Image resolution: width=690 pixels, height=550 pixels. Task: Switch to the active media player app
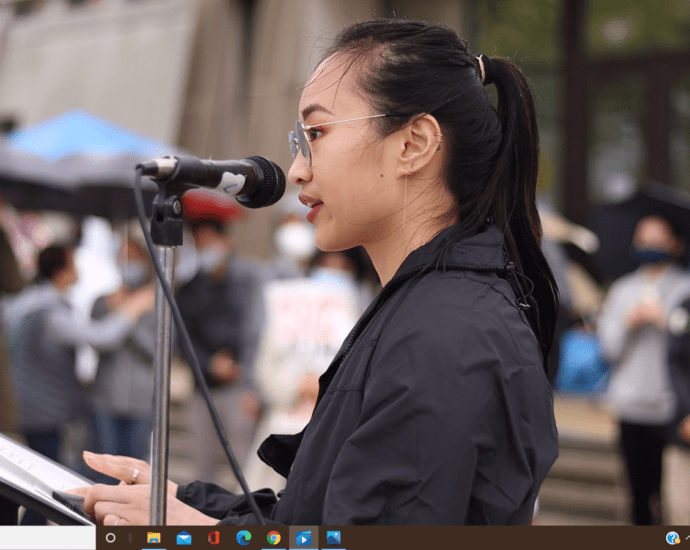pos(303,538)
